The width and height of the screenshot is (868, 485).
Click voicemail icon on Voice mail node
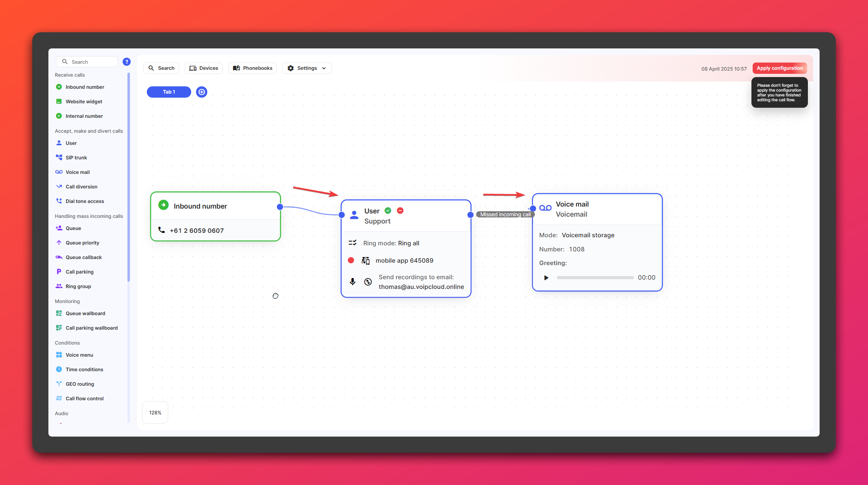545,208
